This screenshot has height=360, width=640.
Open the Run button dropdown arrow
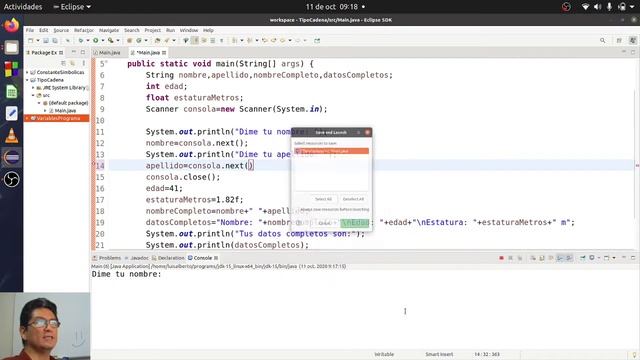[102, 40]
